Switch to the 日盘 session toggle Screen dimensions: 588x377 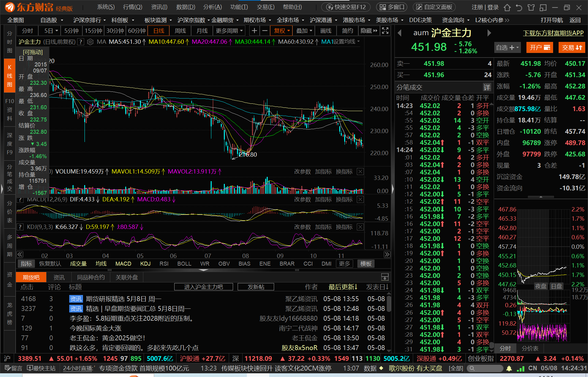click(556, 286)
